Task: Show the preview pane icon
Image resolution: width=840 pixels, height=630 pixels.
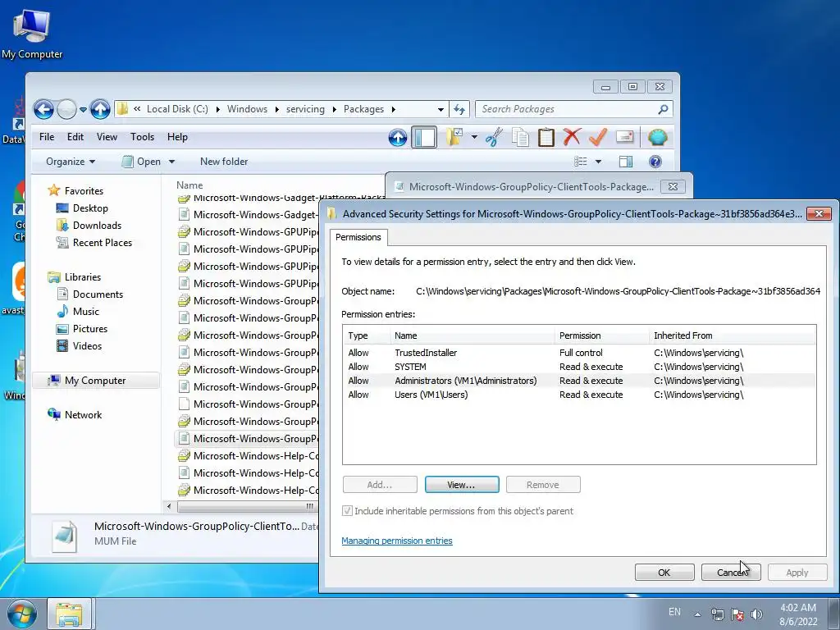Action: tap(626, 162)
